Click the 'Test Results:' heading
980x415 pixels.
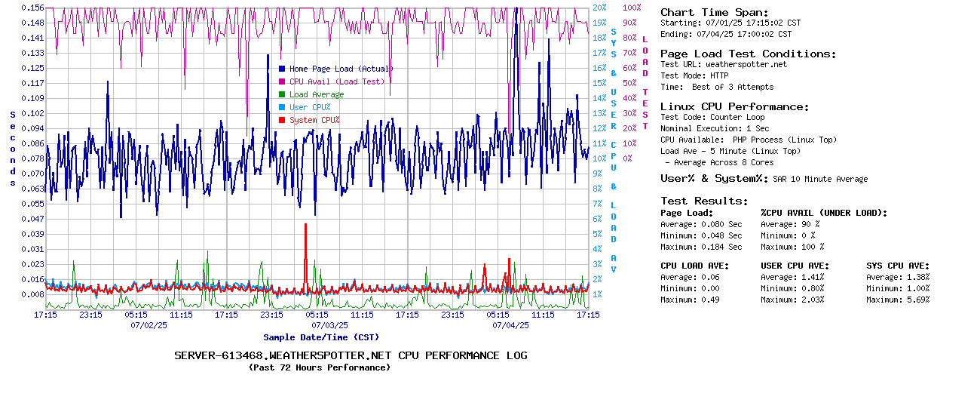pyautogui.click(x=704, y=201)
